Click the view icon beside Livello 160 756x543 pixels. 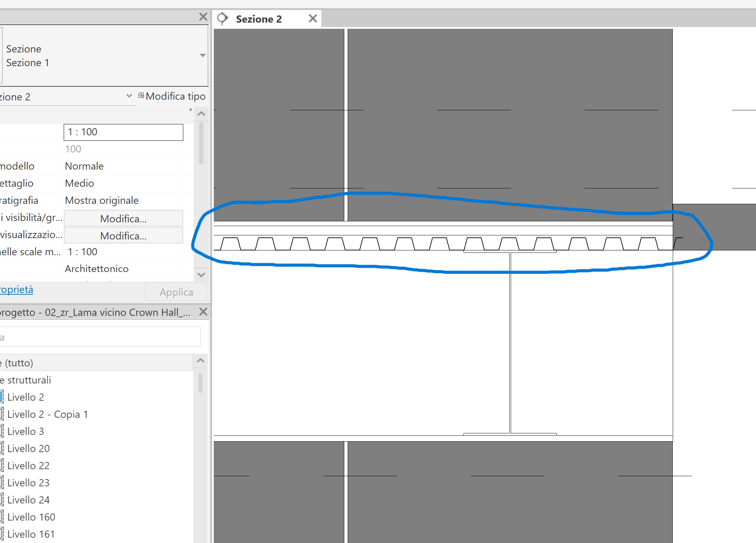[2, 517]
